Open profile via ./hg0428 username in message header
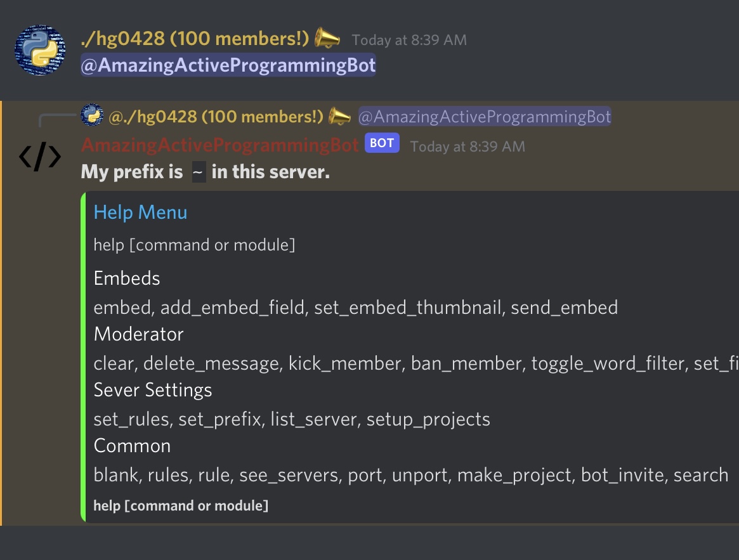 (x=195, y=39)
